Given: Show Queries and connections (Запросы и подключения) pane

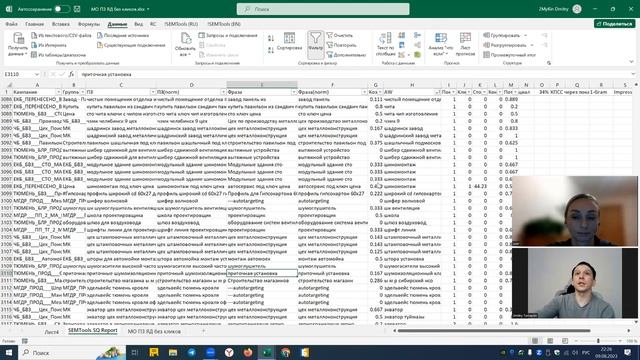Looking at the screenshot, I should tap(228, 36).
